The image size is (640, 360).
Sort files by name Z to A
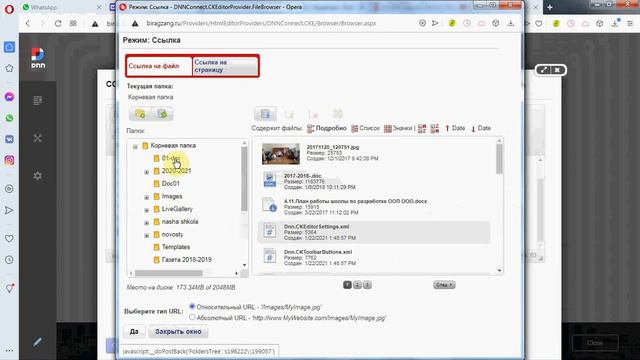point(435,129)
